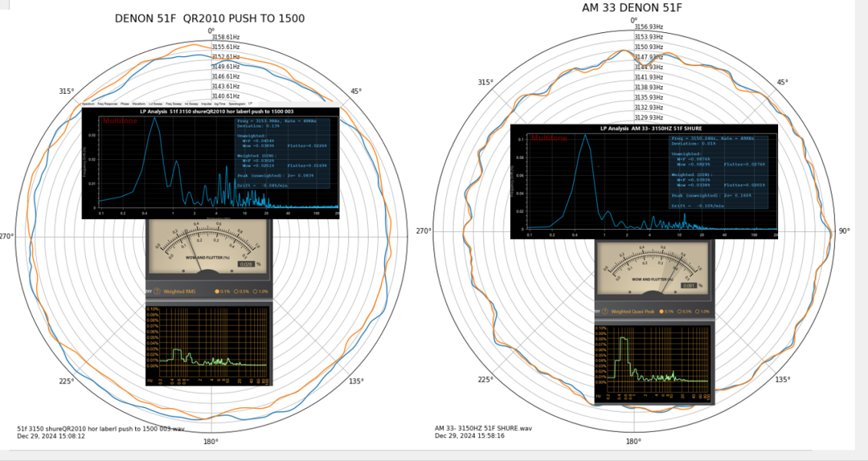Switch to the Freq Response tab
The height and width of the screenshot is (461, 868).
point(108,104)
